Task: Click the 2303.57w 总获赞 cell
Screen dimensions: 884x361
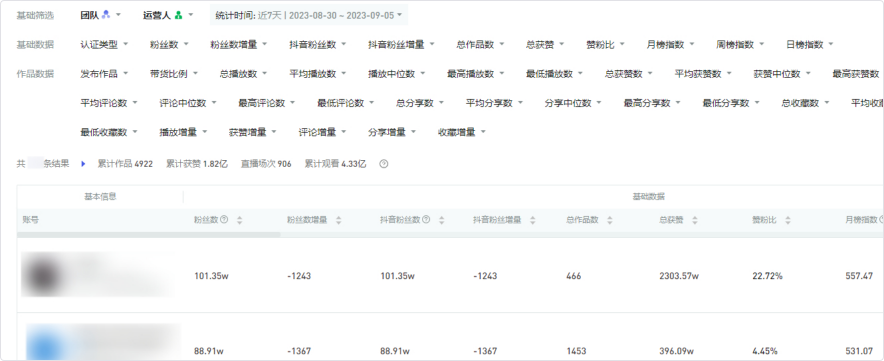Action: [679, 276]
